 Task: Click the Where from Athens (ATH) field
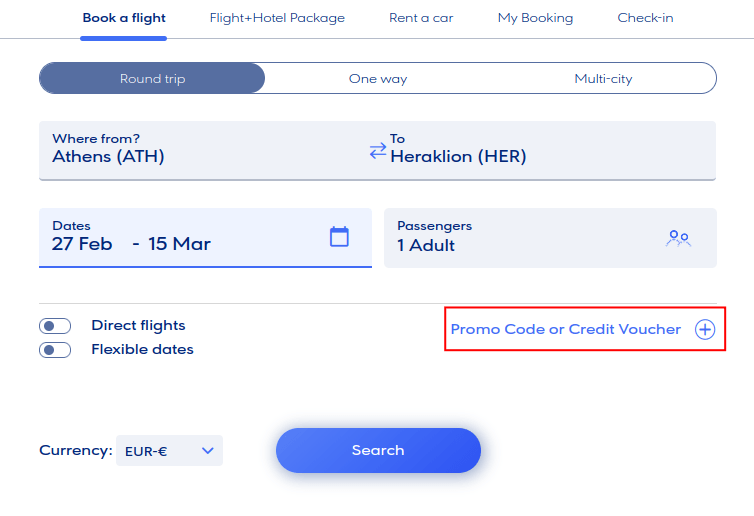200,149
